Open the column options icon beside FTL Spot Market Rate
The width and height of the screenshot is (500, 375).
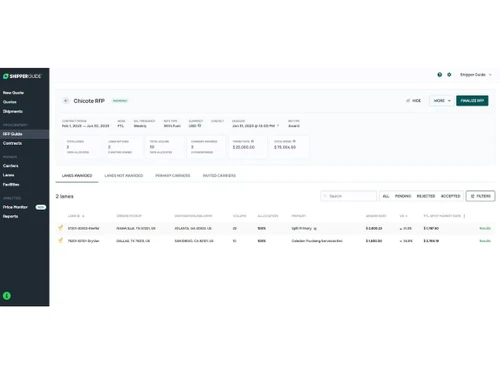point(464,216)
